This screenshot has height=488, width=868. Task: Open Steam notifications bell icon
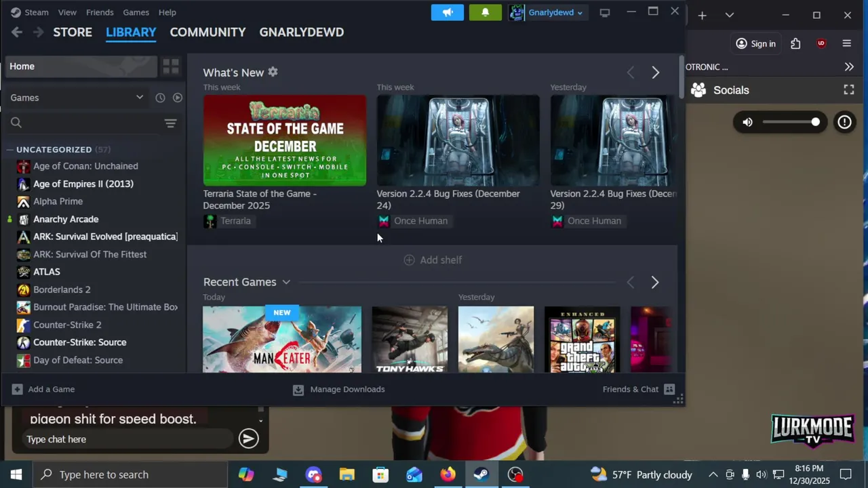(485, 12)
